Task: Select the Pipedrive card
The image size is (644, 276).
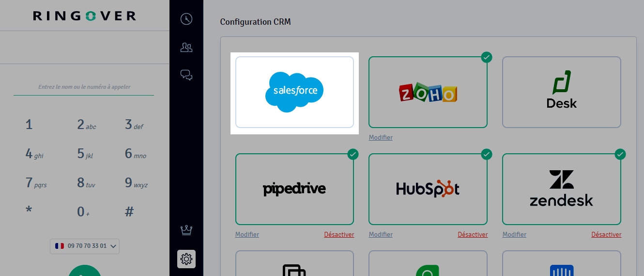Action: coord(294,189)
